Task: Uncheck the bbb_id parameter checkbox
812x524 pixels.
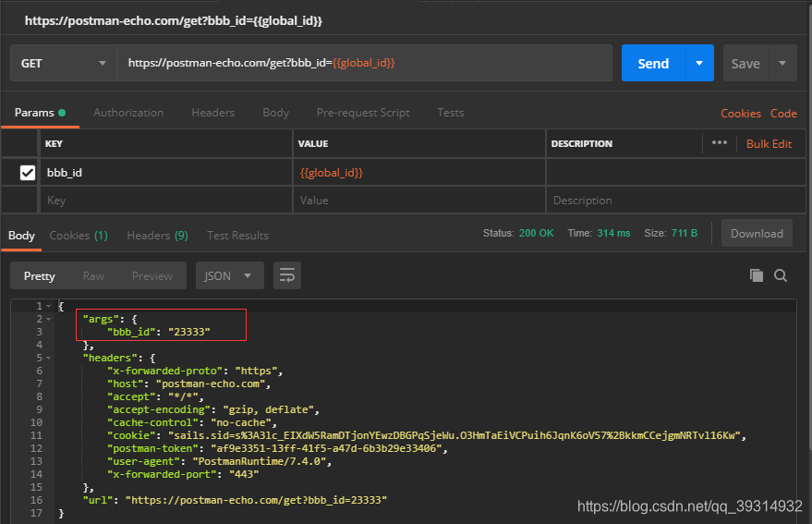Action: 28,173
